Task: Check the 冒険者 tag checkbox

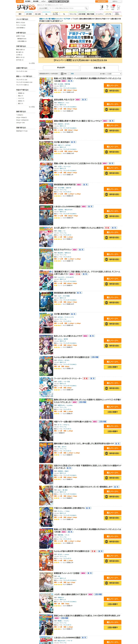Action: 17,93
